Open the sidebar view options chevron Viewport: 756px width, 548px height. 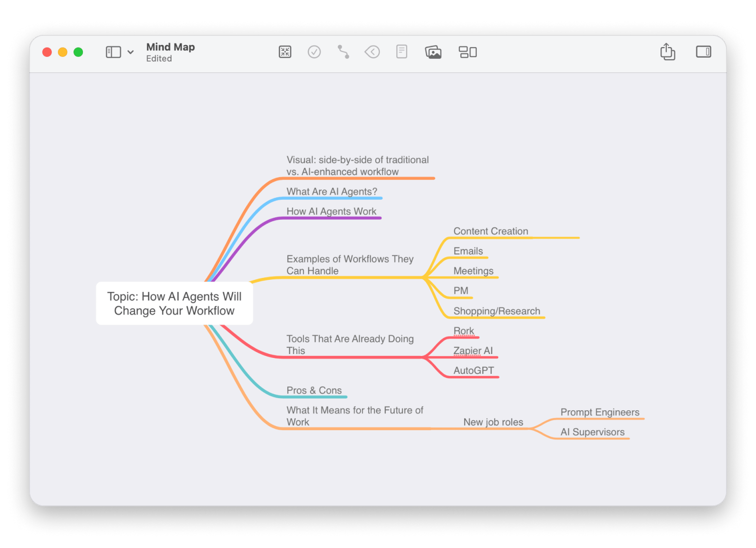pos(130,52)
